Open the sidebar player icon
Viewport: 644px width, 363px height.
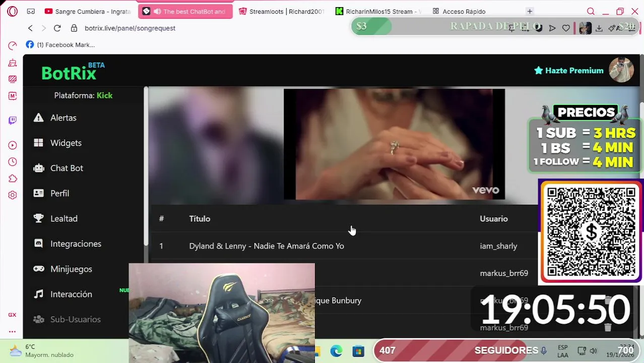click(13, 145)
